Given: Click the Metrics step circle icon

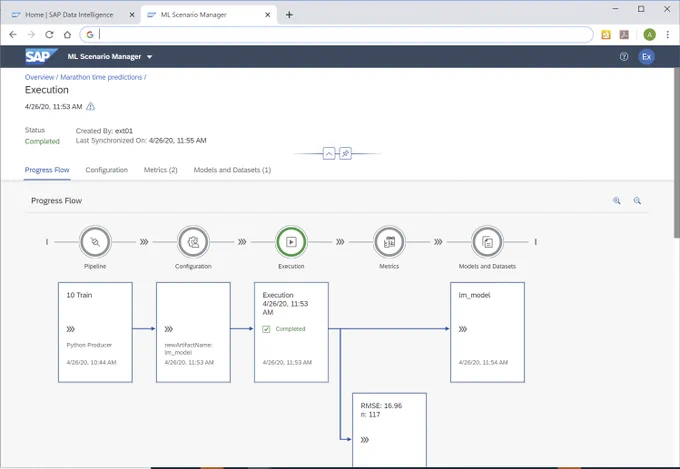Looking at the screenshot, I should pos(389,242).
